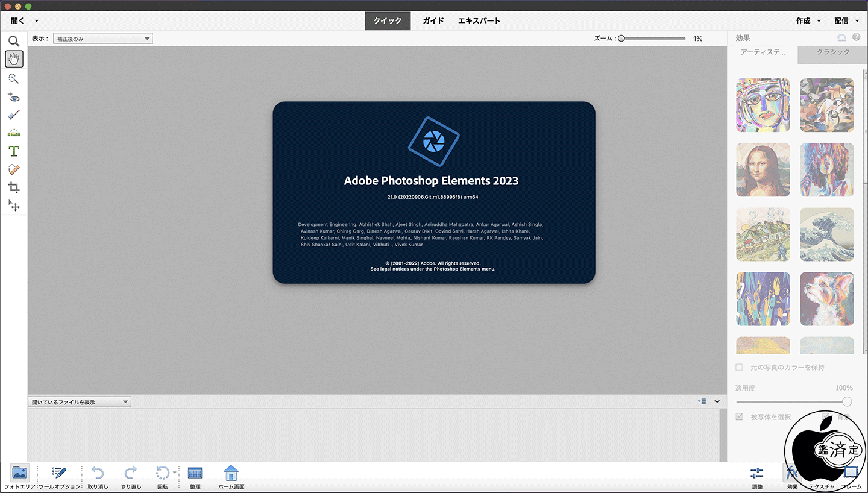Click the green macOS zoom window button
Screen dimensions: 868x493
click(28, 6)
